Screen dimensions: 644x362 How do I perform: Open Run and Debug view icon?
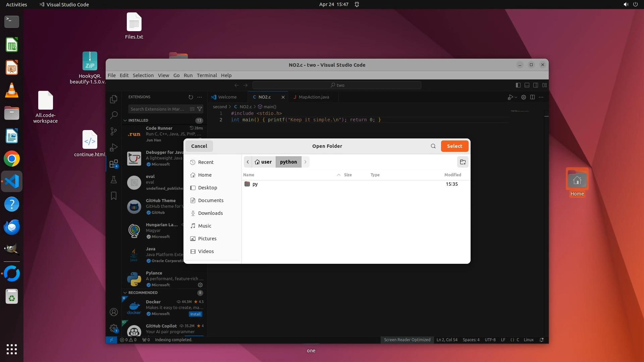point(114,147)
